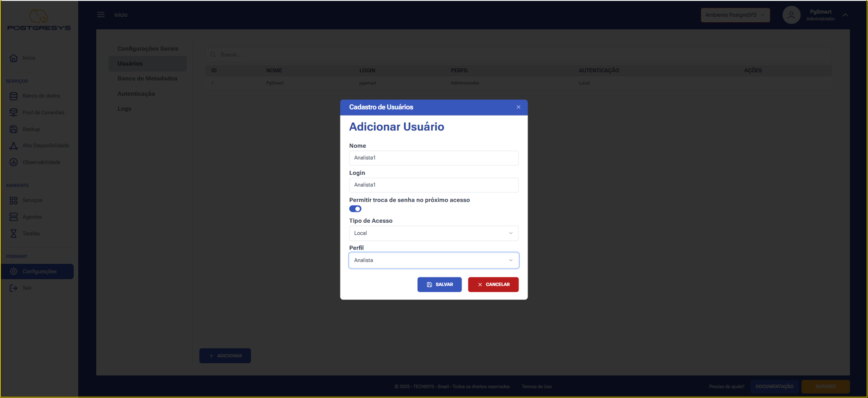The width and height of the screenshot is (868, 398).
Task: Open the Ambiente PostgreSYS selector
Action: (x=735, y=15)
